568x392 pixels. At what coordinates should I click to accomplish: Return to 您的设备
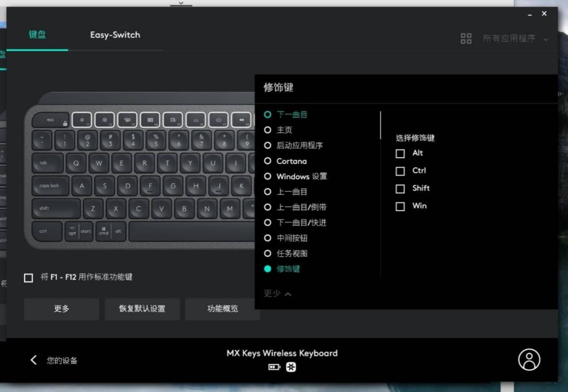(x=62, y=360)
